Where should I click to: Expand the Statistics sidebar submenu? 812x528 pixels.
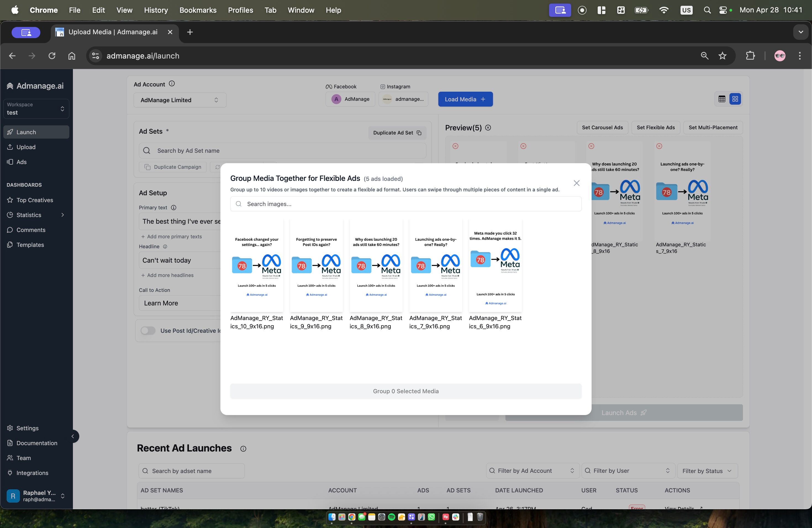point(62,215)
